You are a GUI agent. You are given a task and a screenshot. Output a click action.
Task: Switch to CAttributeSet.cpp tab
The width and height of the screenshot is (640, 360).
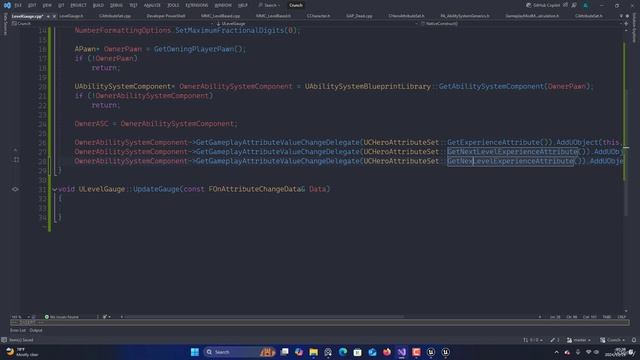(x=115, y=16)
